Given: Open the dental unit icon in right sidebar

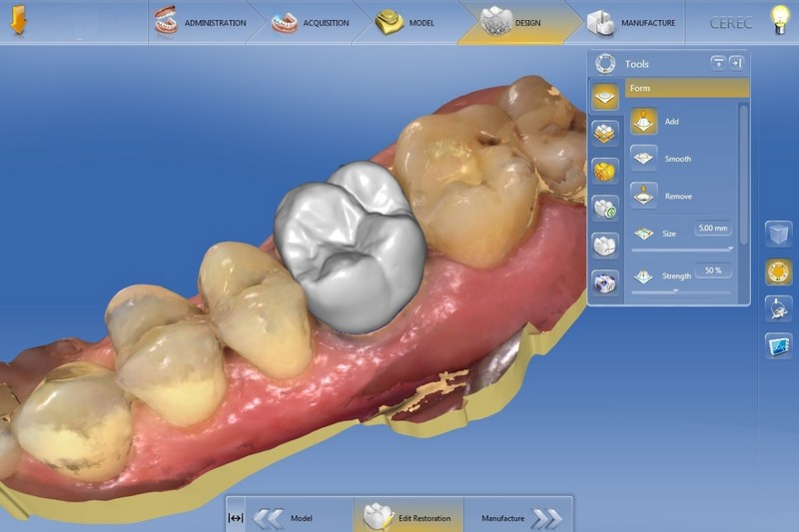Looking at the screenshot, I should click(x=778, y=308).
